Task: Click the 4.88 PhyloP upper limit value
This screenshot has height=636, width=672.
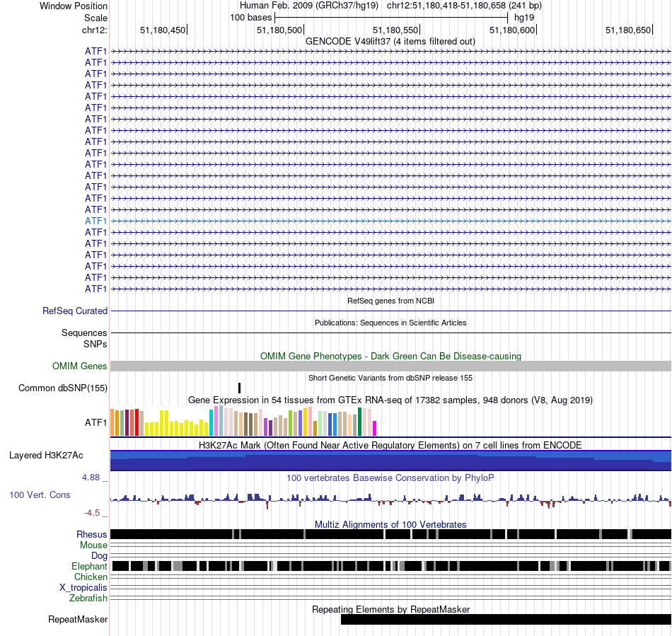Action: click(x=91, y=478)
